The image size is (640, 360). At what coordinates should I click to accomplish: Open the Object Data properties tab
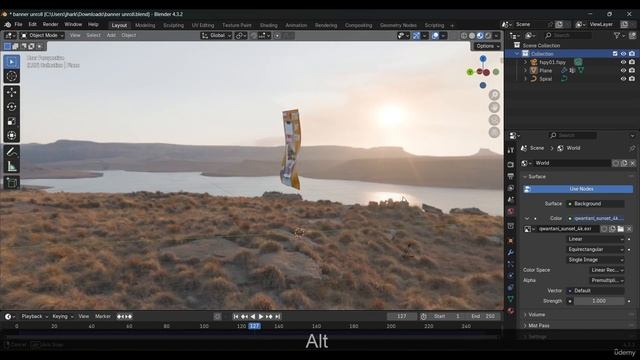tap(511, 299)
